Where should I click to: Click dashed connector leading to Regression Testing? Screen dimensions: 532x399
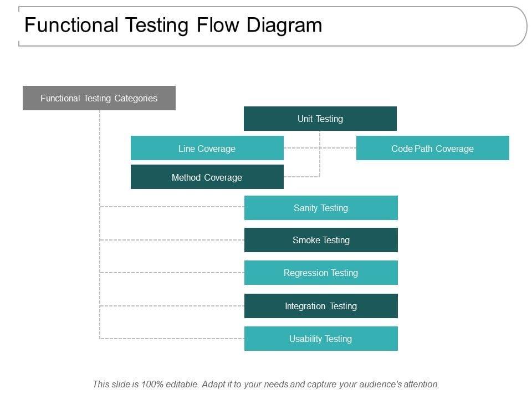172,273
